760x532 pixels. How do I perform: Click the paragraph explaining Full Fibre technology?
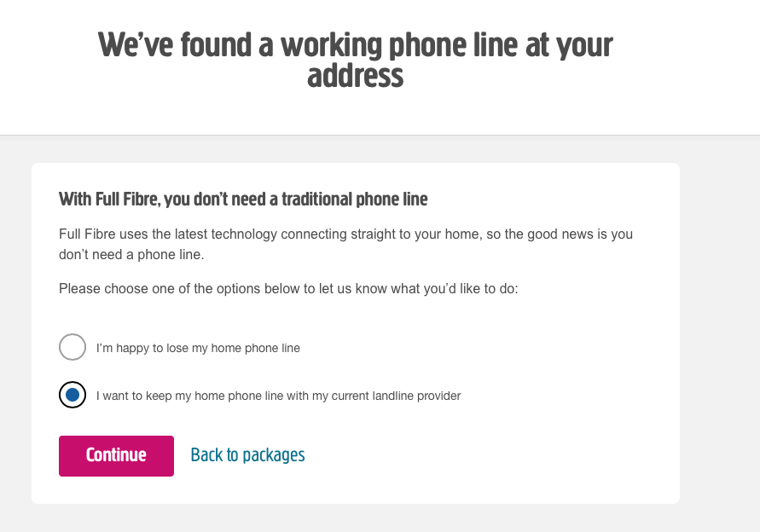(x=345, y=244)
